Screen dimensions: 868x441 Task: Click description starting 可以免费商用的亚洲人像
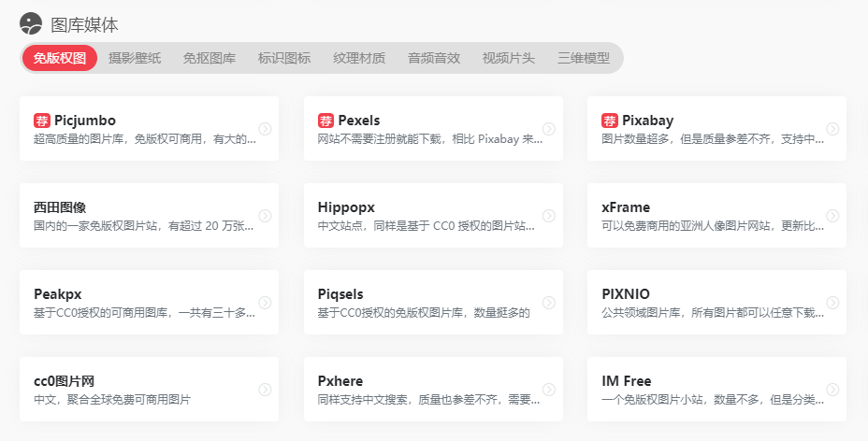[713, 226]
